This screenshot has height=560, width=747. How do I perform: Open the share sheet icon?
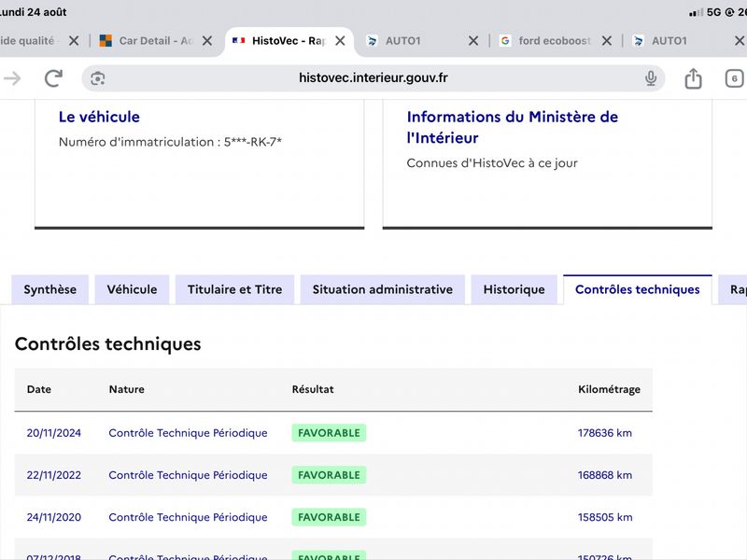[x=693, y=78]
